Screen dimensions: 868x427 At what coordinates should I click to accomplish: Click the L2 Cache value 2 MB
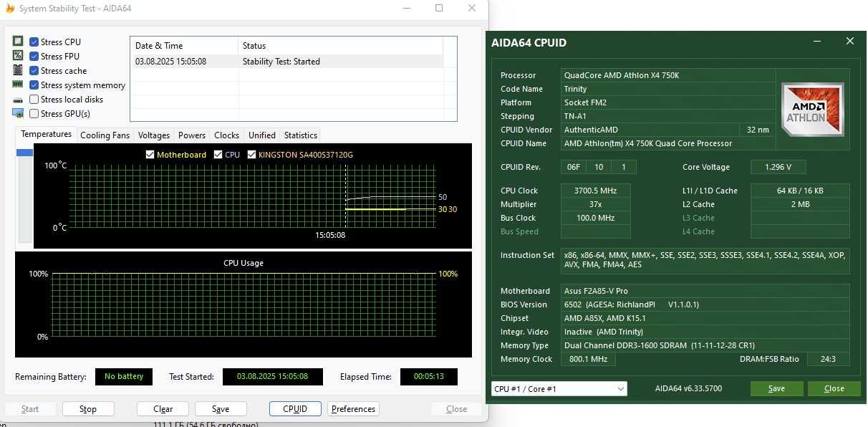click(800, 204)
